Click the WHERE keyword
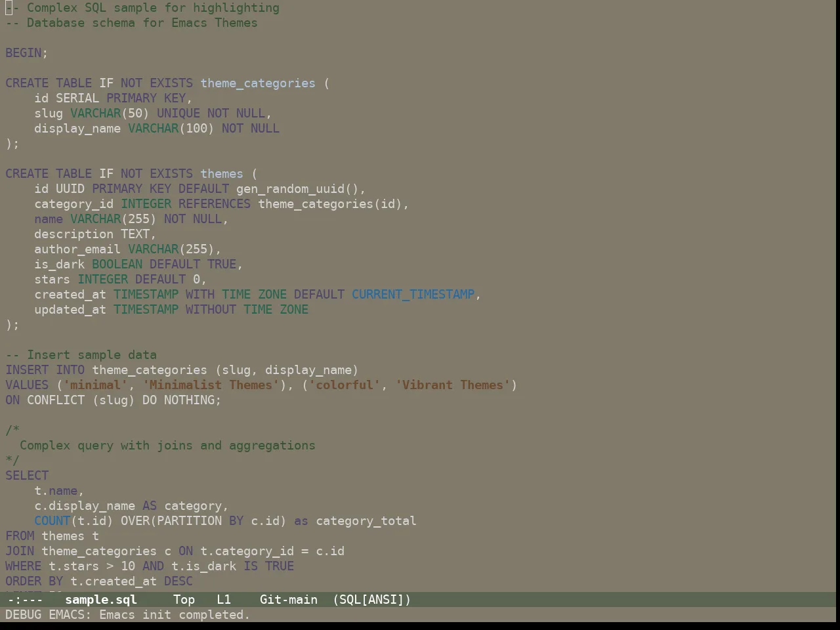Image resolution: width=840 pixels, height=630 pixels. click(x=24, y=566)
